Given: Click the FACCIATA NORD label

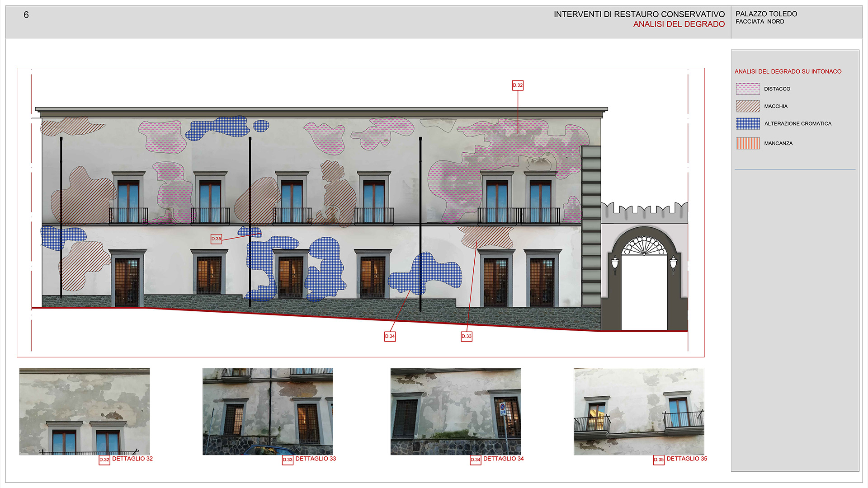Looking at the screenshot, I should pyautogui.click(x=760, y=22).
